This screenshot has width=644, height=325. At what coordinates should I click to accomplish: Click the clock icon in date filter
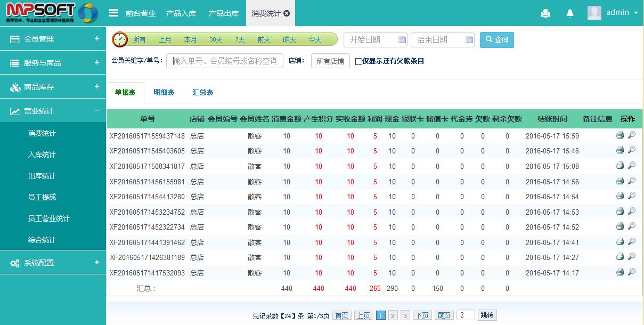120,39
